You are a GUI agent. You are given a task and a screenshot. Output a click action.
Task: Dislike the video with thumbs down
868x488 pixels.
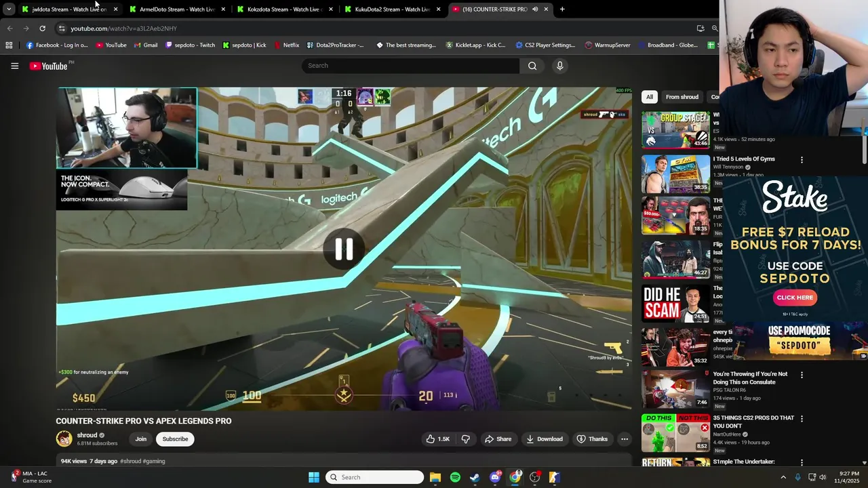(x=466, y=439)
